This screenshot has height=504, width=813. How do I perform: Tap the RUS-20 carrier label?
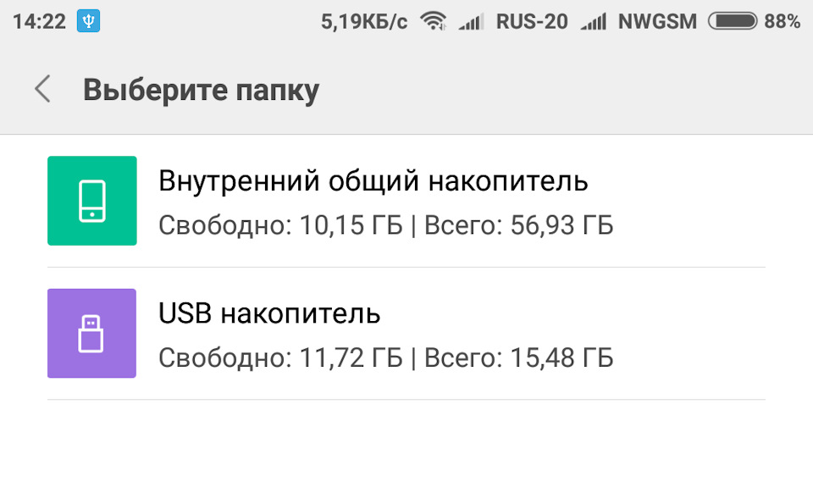(532, 22)
